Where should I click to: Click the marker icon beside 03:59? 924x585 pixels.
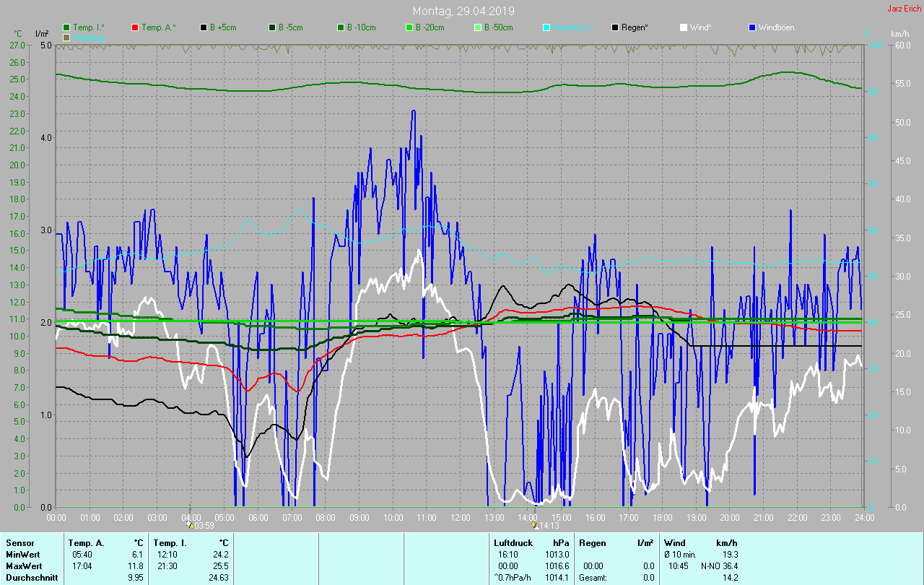pos(190,526)
